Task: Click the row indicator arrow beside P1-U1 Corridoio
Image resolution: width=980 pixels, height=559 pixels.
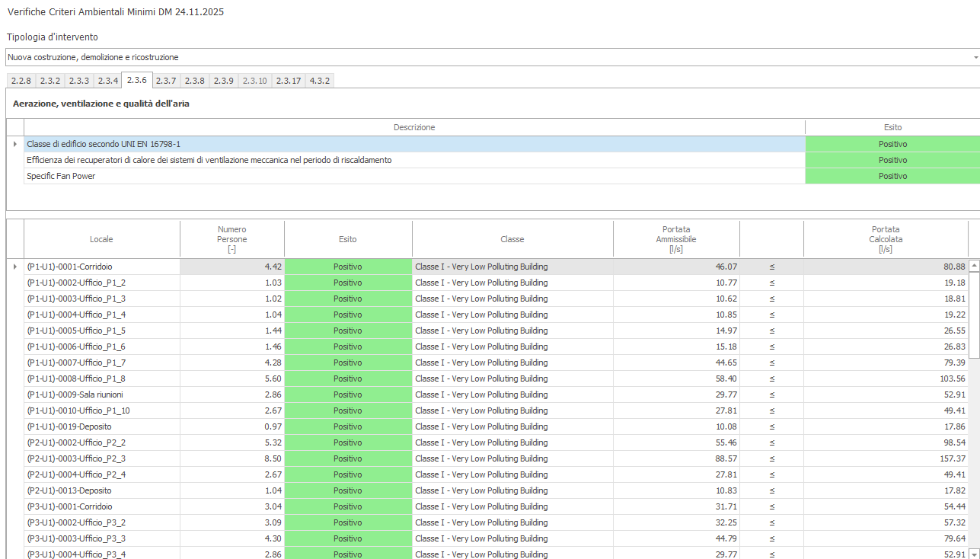Action: (x=15, y=267)
